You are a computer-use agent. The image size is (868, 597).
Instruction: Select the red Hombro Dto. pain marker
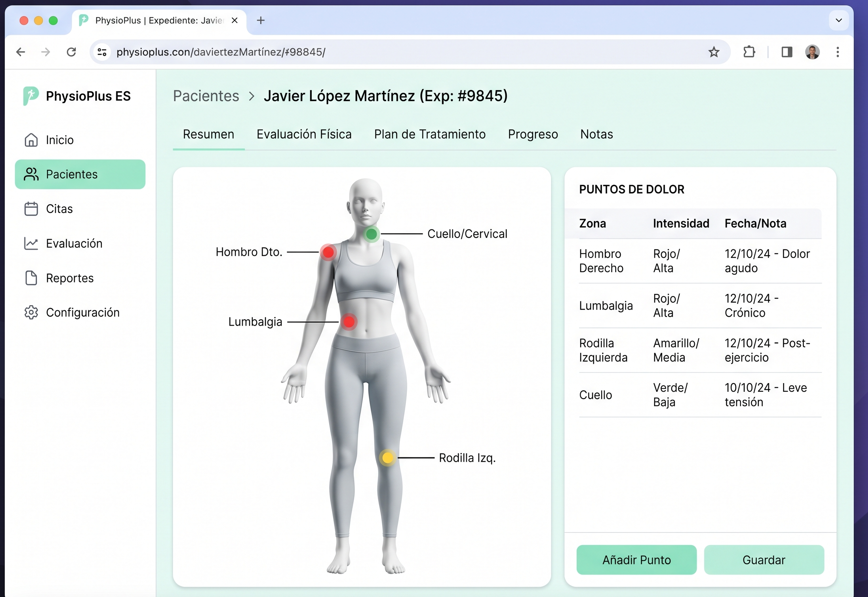328,252
